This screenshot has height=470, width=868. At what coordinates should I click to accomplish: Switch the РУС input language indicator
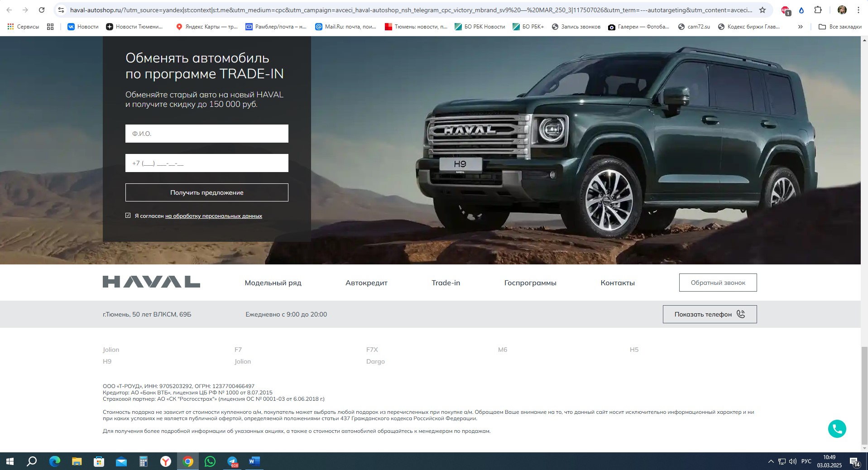pos(806,461)
